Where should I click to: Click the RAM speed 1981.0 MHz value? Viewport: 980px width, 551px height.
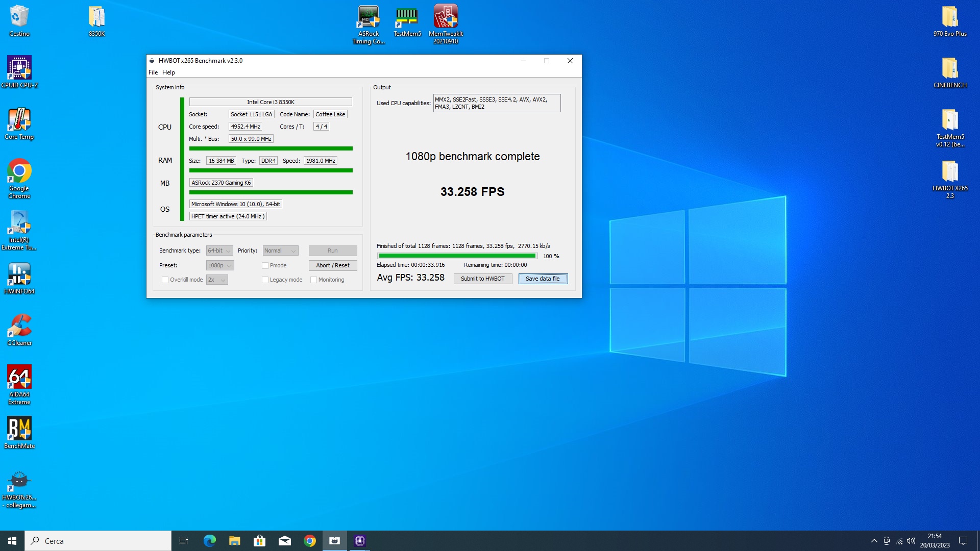click(321, 161)
